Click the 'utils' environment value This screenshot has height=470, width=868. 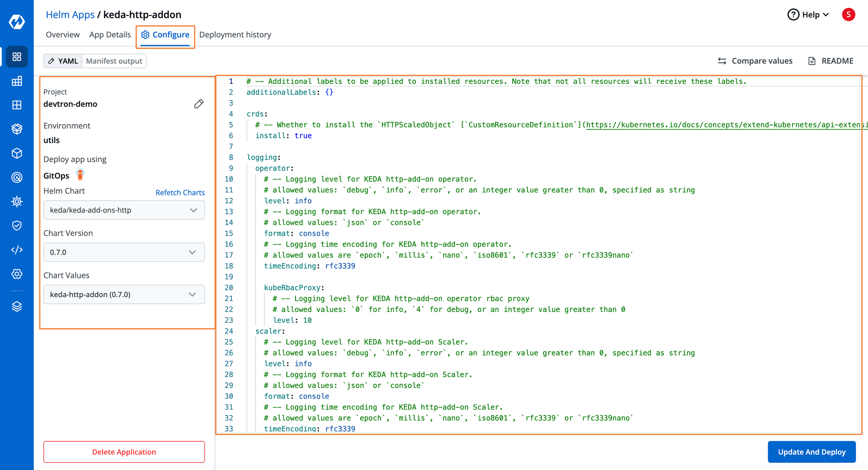tap(52, 140)
